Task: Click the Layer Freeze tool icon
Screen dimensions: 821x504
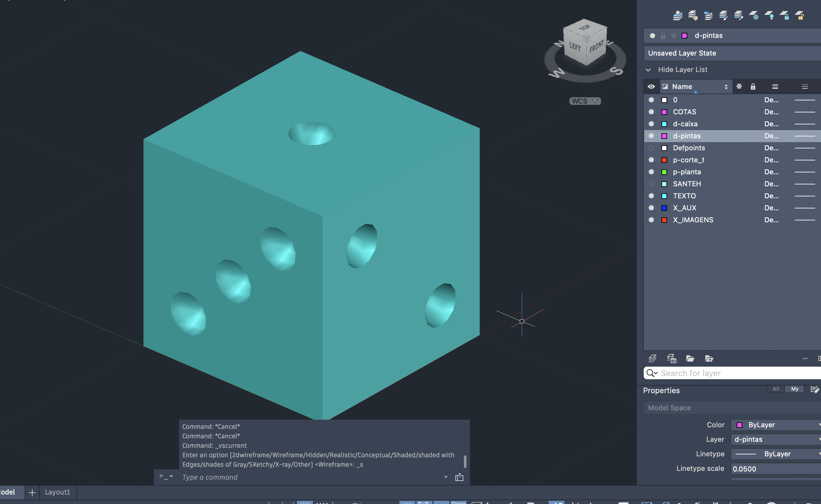Action: (754, 15)
